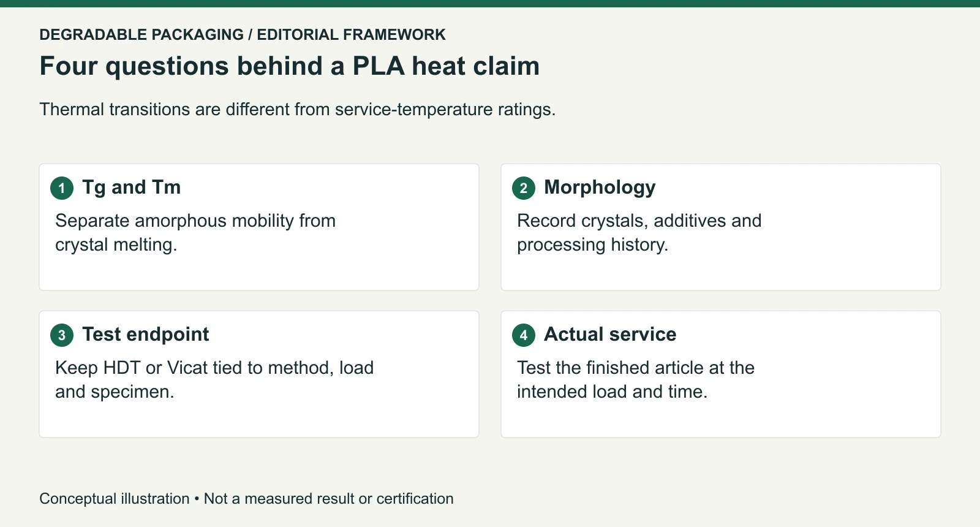Click the "DEGRADABLE PACKAGING / EDITORIAL FRAMEWORK" header label

pyautogui.click(x=243, y=34)
